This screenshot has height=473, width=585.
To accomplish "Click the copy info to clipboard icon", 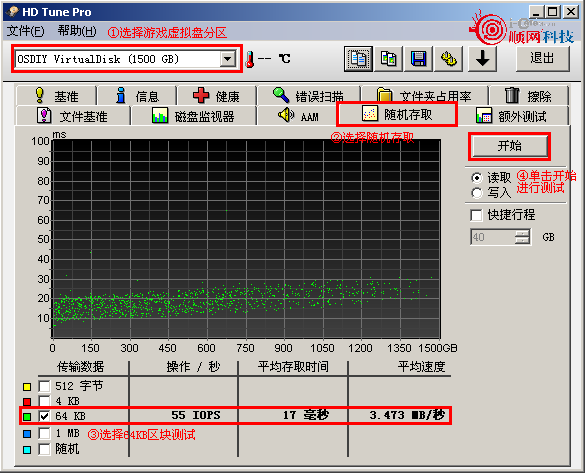I will point(358,59).
